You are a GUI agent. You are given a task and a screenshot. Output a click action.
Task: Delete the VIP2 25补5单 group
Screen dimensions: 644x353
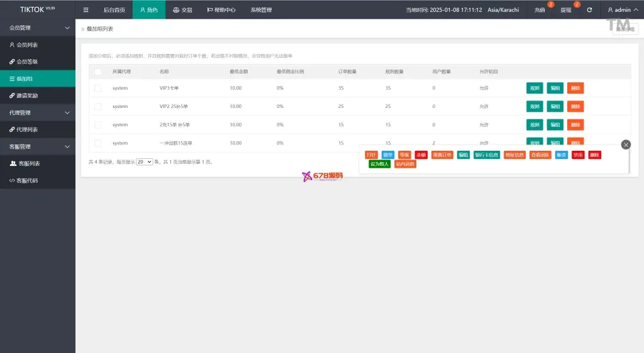pos(575,107)
